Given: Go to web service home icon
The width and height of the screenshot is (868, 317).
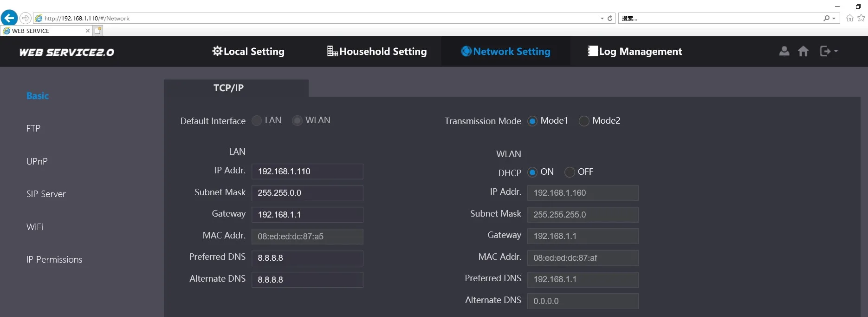Looking at the screenshot, I should click(x=803, y=51).
